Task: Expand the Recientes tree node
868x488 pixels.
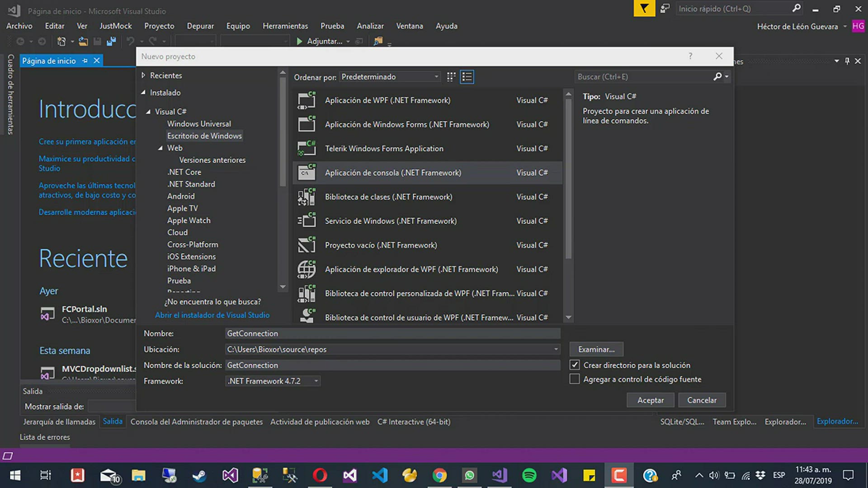Action: coord(143,75)
